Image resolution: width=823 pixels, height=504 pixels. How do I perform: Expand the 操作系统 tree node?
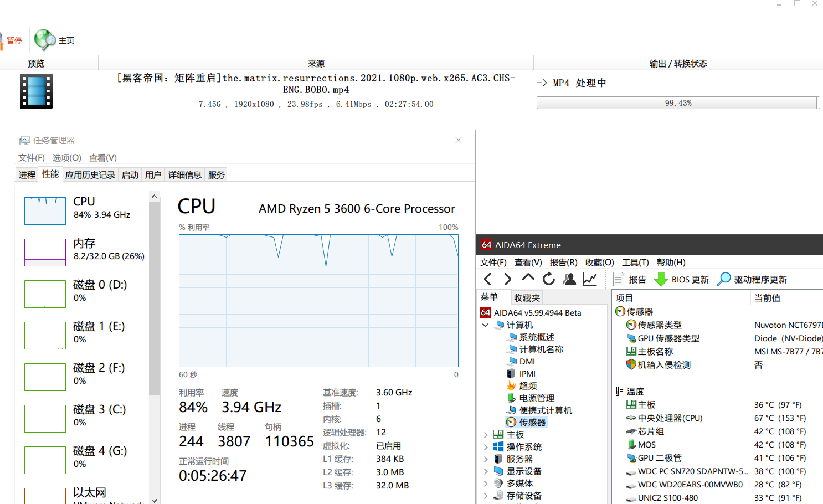point(486,447)
